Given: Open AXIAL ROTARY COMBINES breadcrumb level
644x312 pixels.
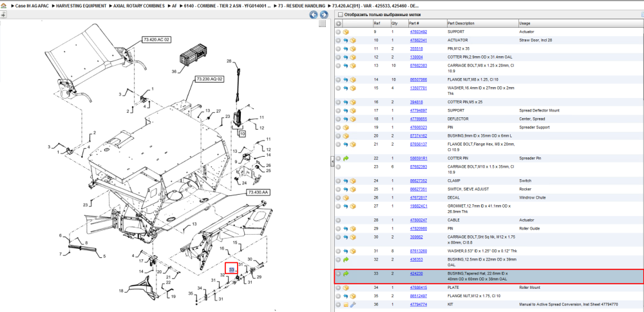Looking at the screenshot, I should point(139,6).
